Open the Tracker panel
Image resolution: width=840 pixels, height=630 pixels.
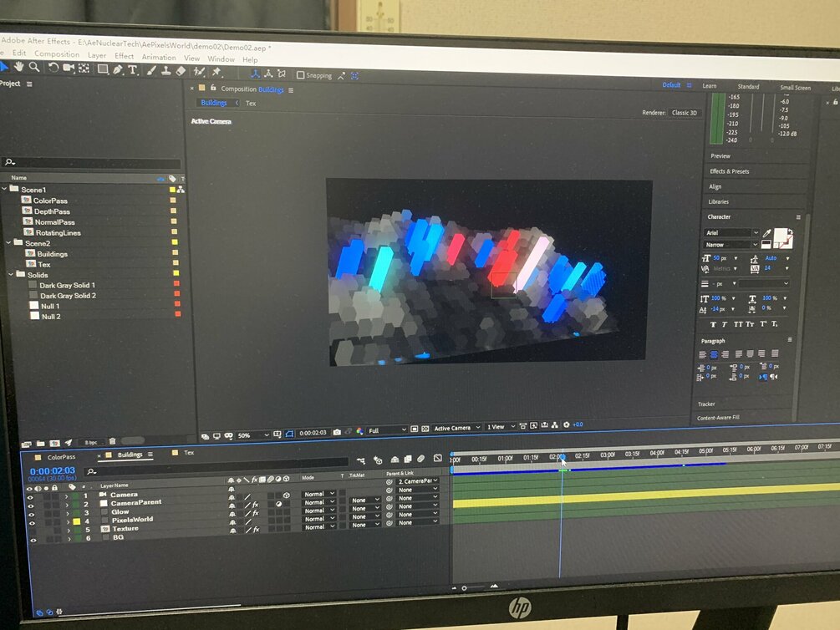click(x=706, y=404)
